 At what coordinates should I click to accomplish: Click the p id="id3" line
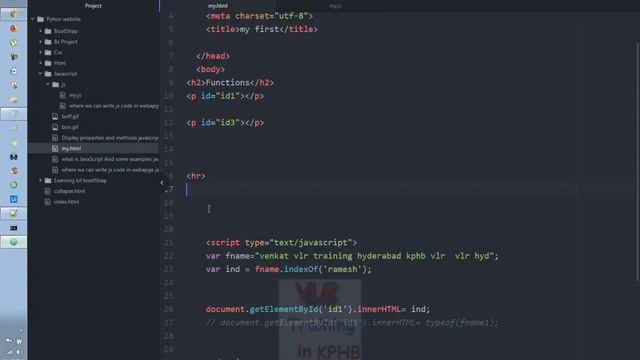click(225, 123)
